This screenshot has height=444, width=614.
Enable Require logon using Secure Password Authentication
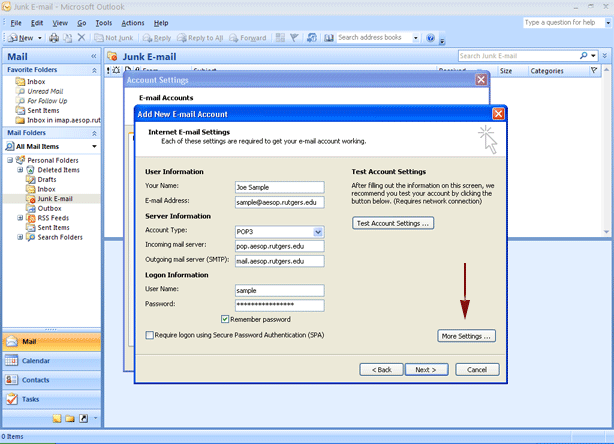[x=150, y=335]
